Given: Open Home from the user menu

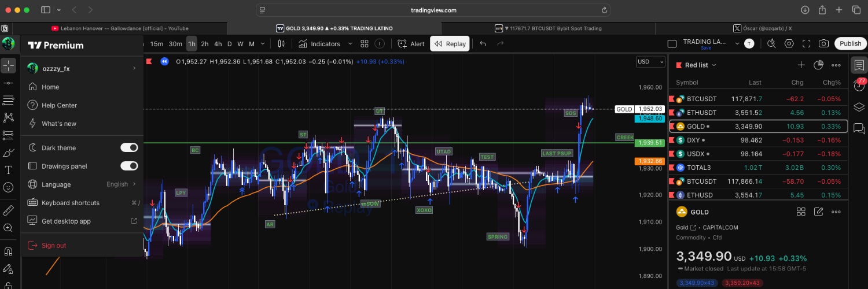Looking at the screenshot, I should tap(82, 87).
